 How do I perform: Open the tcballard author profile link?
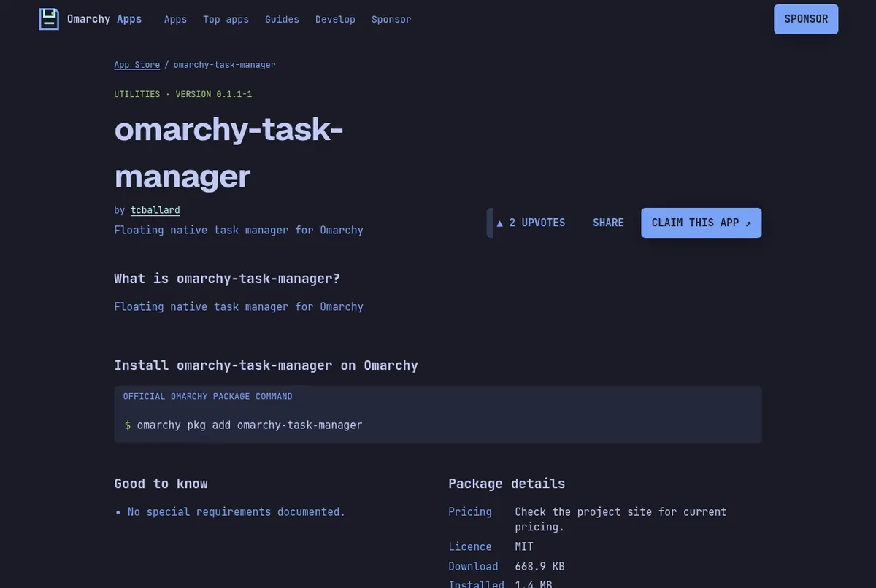point(155,210)
